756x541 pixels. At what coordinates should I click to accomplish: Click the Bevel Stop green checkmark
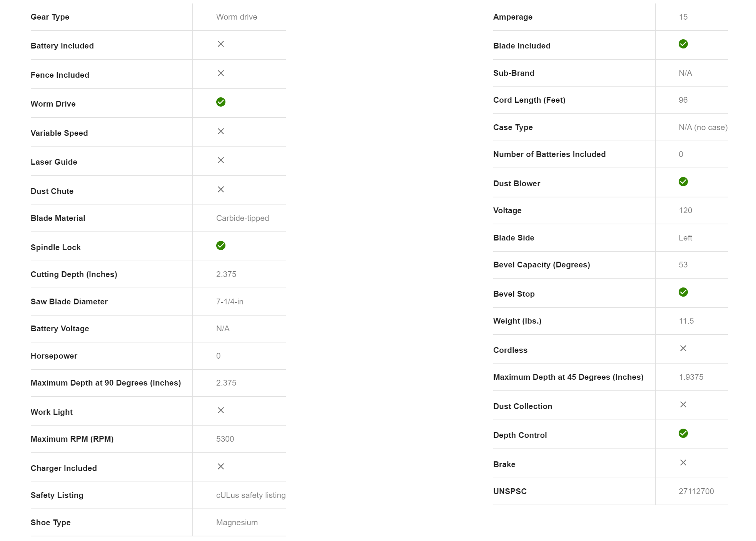[683, 292]
